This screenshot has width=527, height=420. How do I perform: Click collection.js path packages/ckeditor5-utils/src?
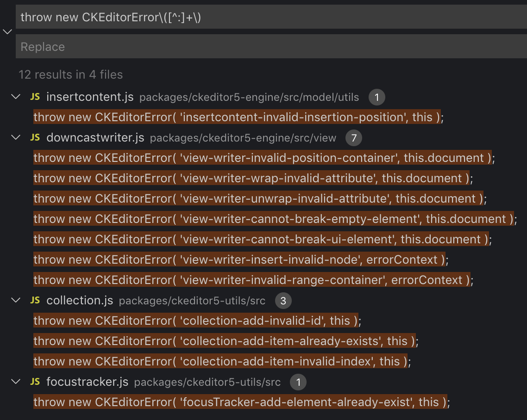(192, 301)
